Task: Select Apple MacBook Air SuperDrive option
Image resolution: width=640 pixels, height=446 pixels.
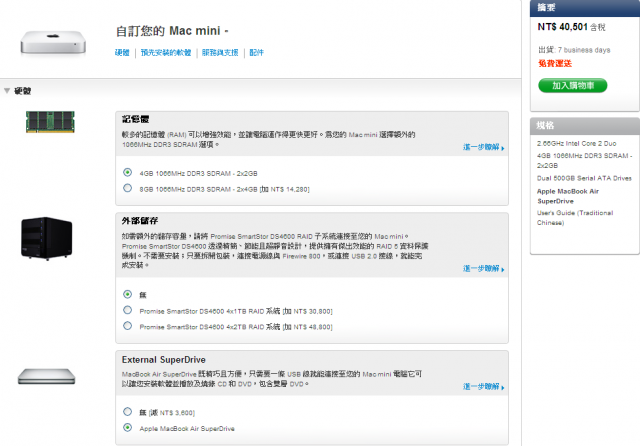Action: 127,428
